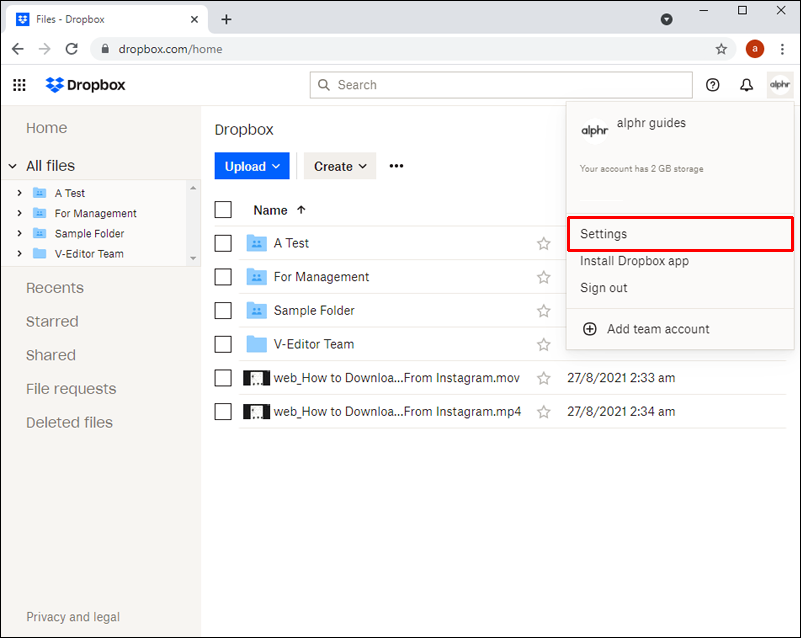Open the notifications bell
The image size is (801, 638).
746,85
